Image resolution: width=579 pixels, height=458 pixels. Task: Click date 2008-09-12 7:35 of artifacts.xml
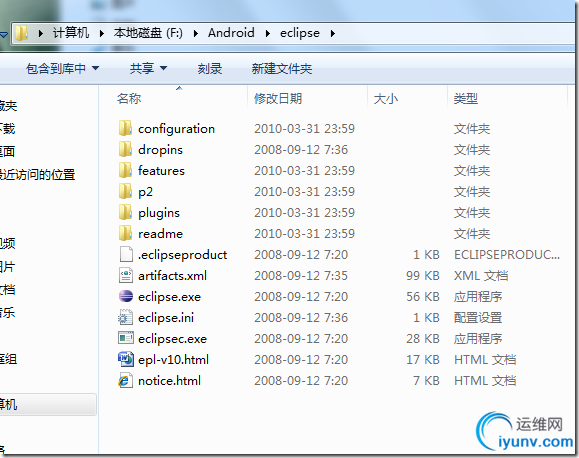pos(301,276)
